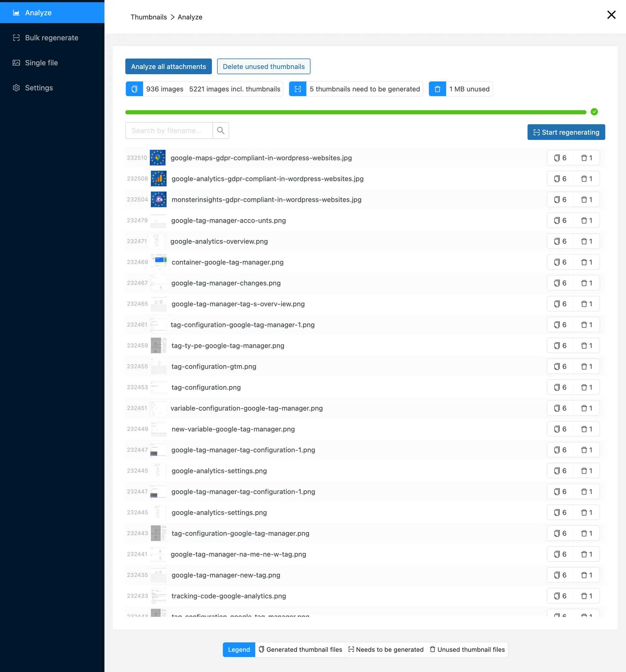Open the Bulk regenerate sidebar item

[x=52, y=38]
